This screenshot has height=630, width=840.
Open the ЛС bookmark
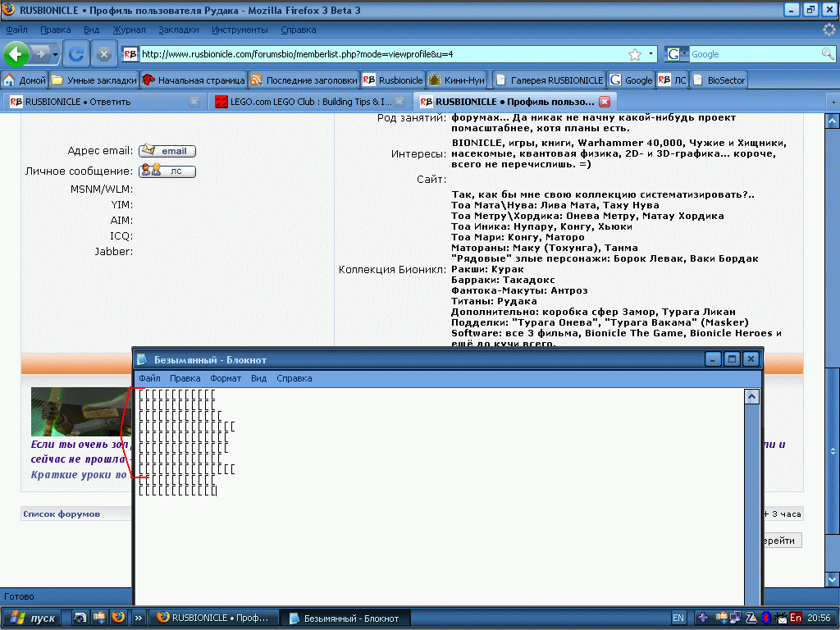[673, 80]
